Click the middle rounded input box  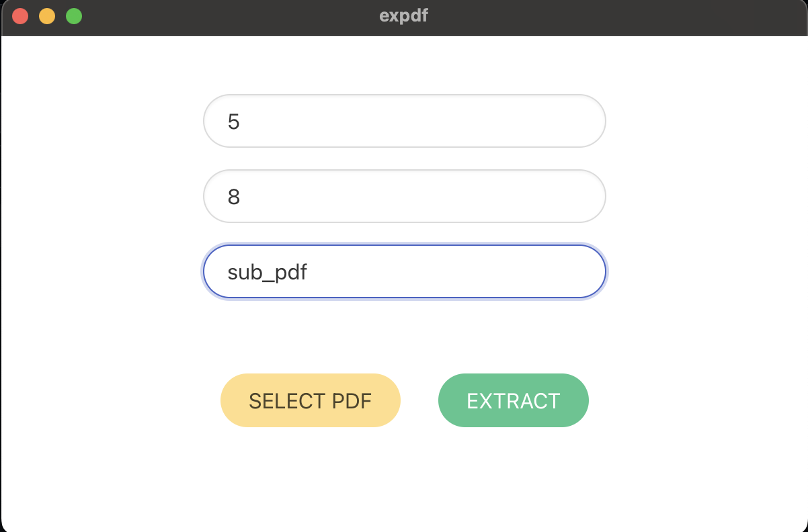click(x=403, y=196)
